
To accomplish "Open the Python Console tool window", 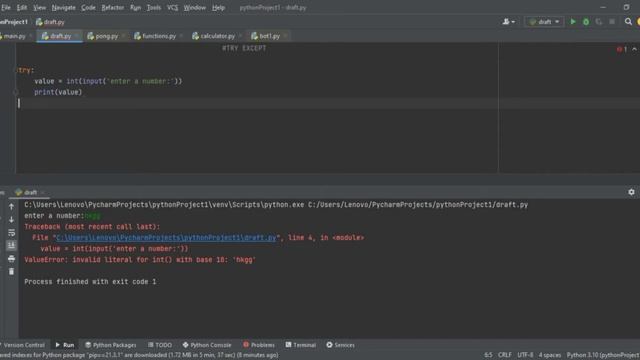I will [x=207, y=345].
